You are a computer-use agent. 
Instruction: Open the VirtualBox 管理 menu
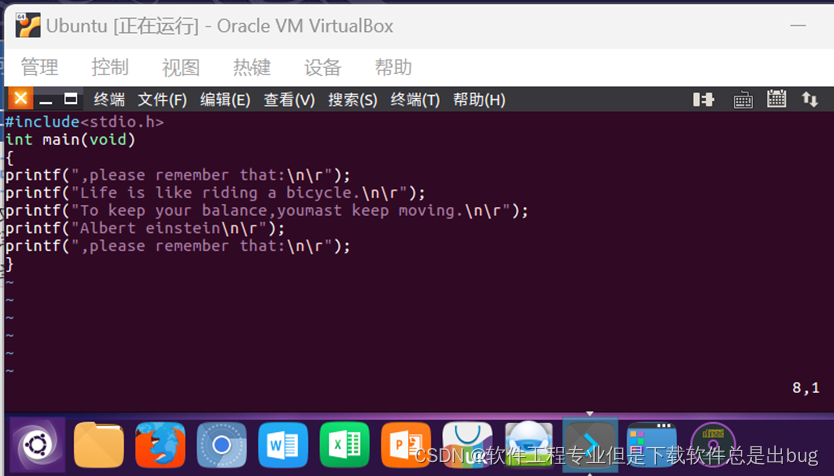(39, 68)
